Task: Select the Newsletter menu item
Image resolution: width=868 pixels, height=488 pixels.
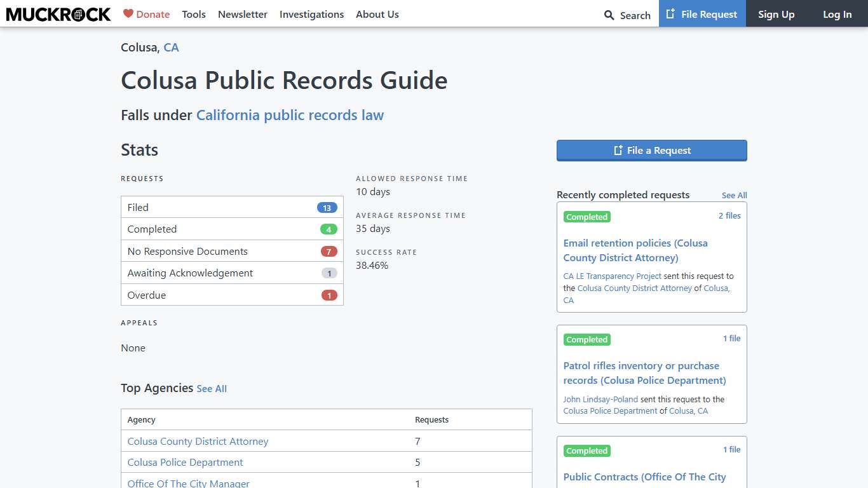Action: [242, 14]
